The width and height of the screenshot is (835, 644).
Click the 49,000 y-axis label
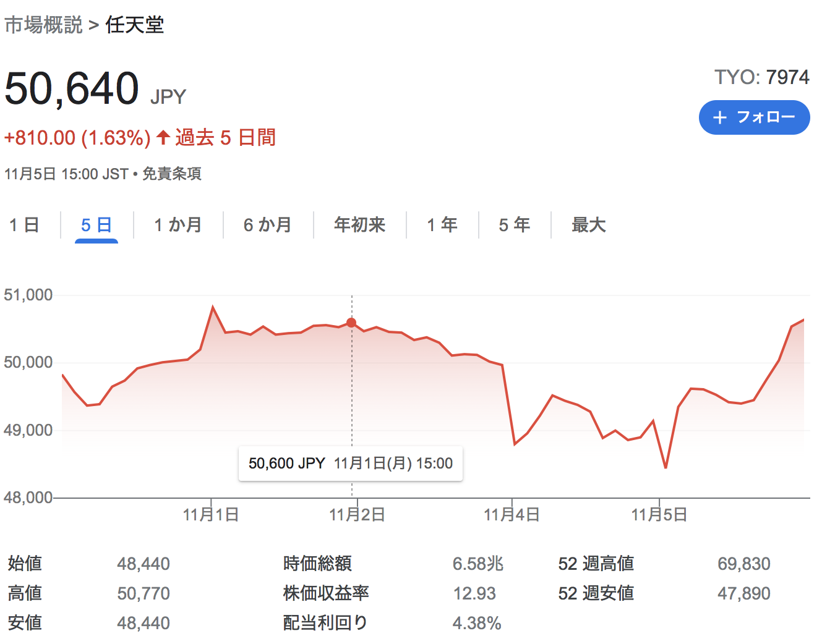point(28,430)
